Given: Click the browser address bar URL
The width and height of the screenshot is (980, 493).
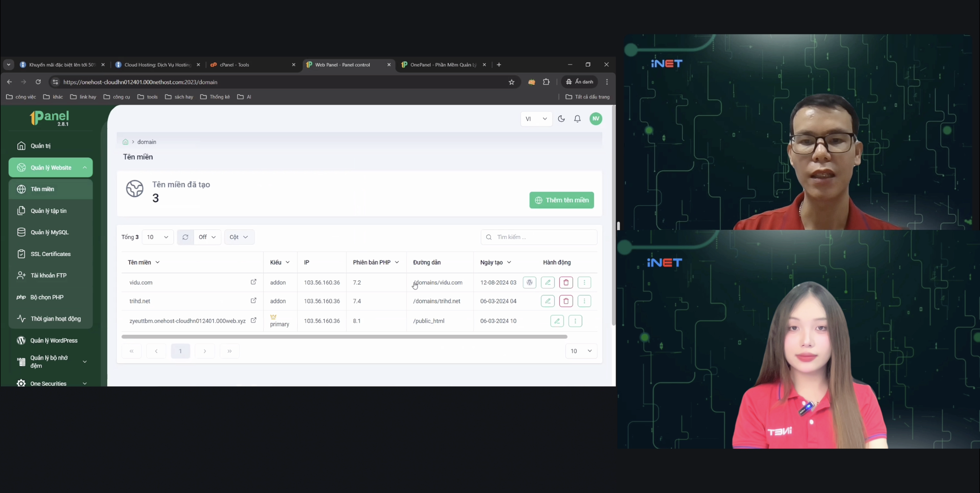Looking at the screenshot, I should point(140,82).
